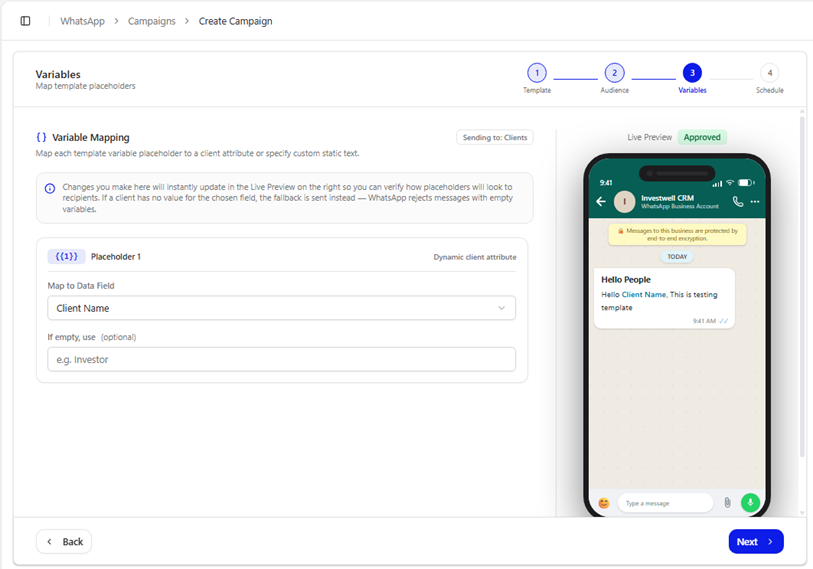Click the Create Campaign breadcrumb text

pos(235,21)
